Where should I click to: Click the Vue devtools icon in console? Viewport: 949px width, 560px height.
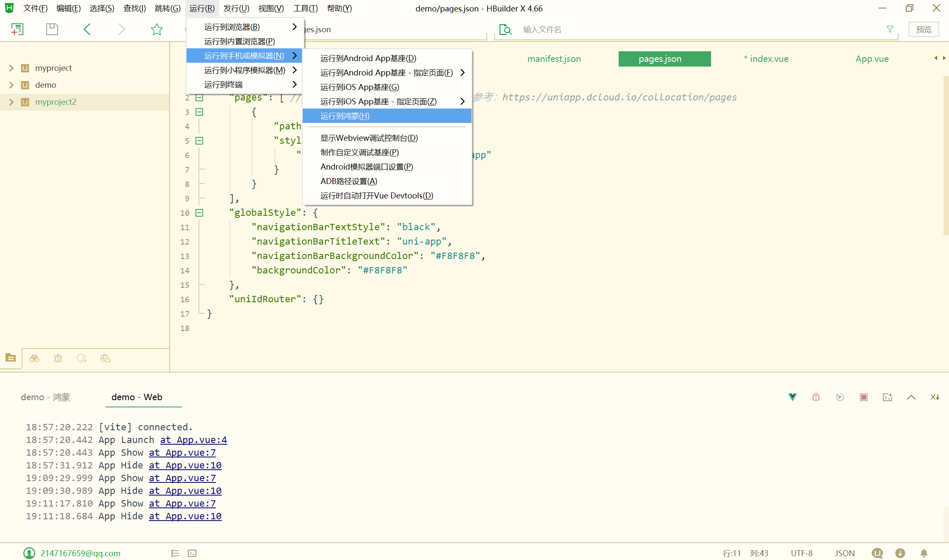(793, 397)
